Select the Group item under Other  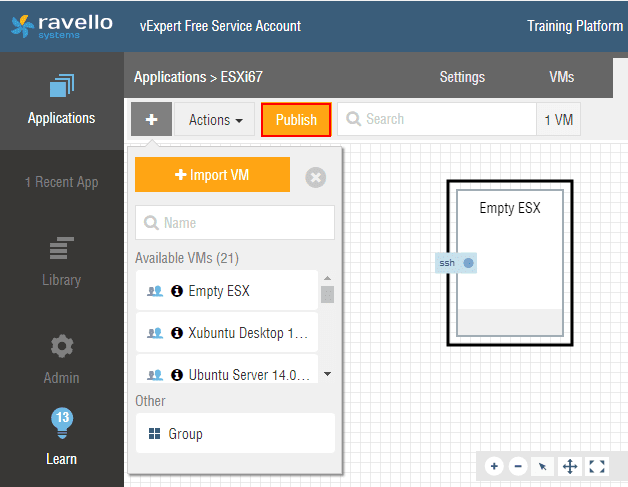click(235, 433)
